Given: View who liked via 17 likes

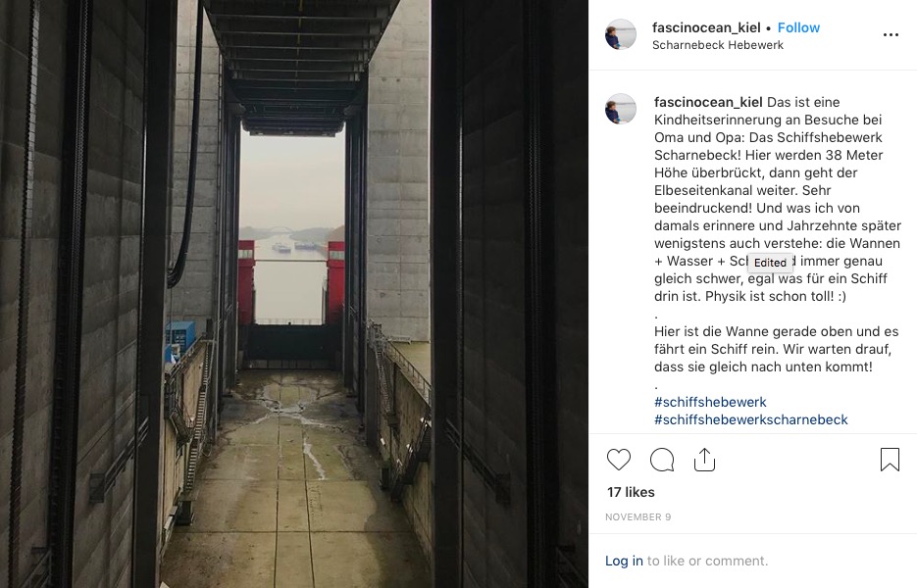Looking at the screenshot, I should pos(631,492).
